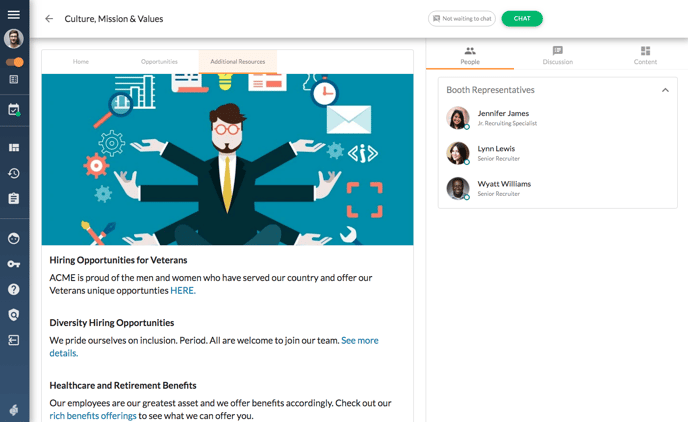Screen dimensions: 688x422
Task: Follow the HERE link for veterans
Action: pyautogui.click(x=183, y=290)
